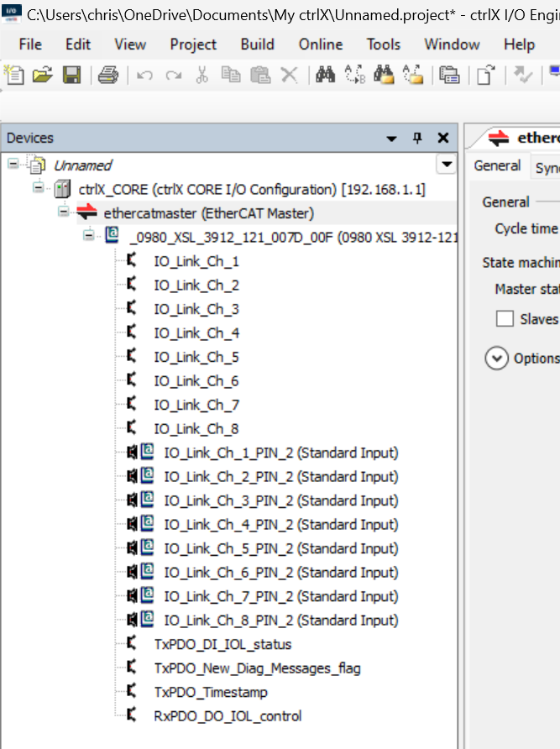Collapse the _0980_XSL device node
Screen dimensions: 560x749
[x=88, y=235]
